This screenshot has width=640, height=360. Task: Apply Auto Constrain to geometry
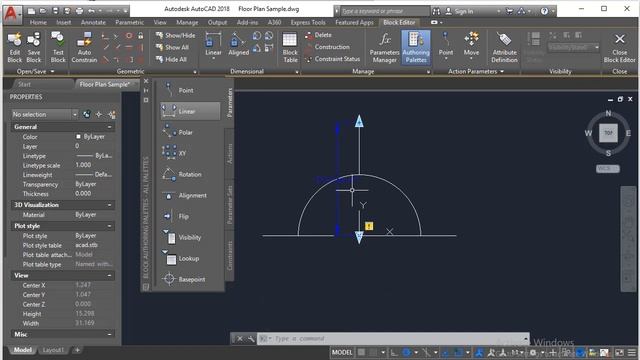tap(84, 47)
